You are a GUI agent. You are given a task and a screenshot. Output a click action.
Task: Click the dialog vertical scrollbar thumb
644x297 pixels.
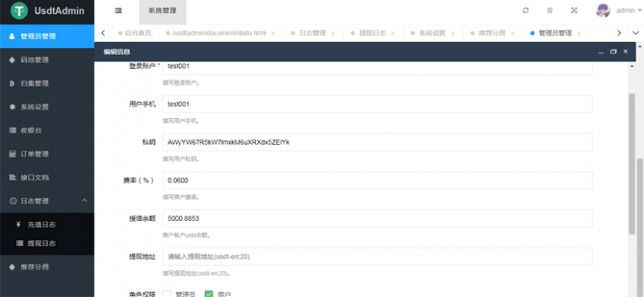[632, 164]
